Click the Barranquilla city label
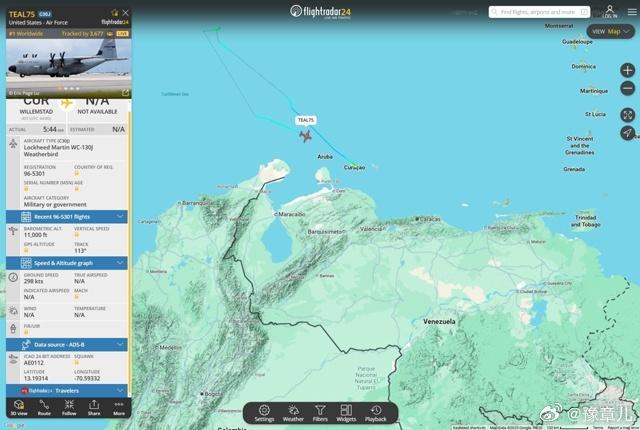 pos(197,203)
